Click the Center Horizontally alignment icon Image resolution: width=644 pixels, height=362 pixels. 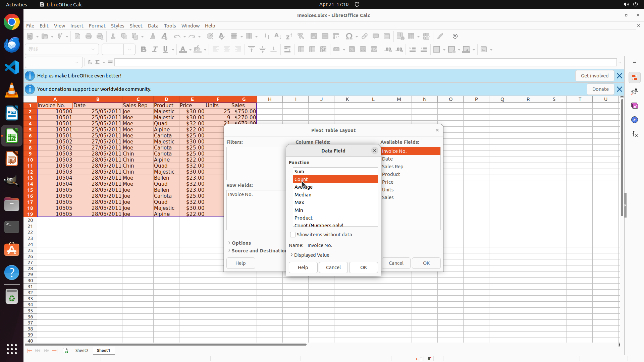[227, 50]
